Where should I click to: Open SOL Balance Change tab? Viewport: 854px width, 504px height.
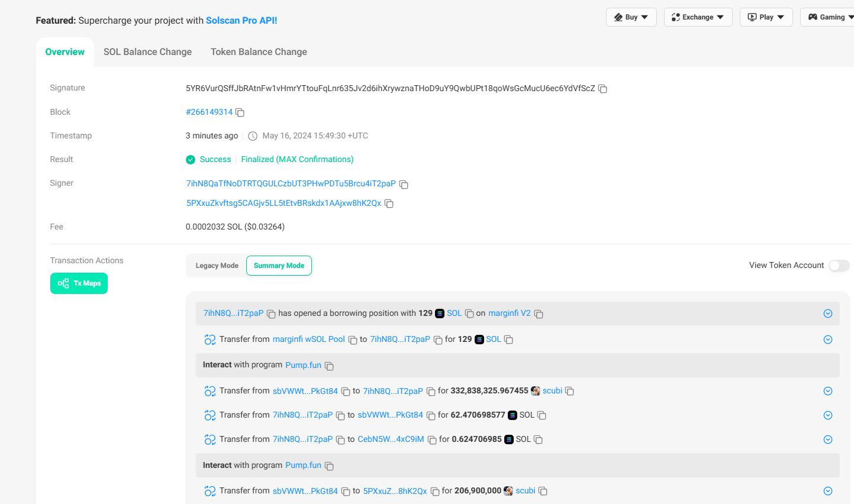pyautogui.click(x=147, y=52)
